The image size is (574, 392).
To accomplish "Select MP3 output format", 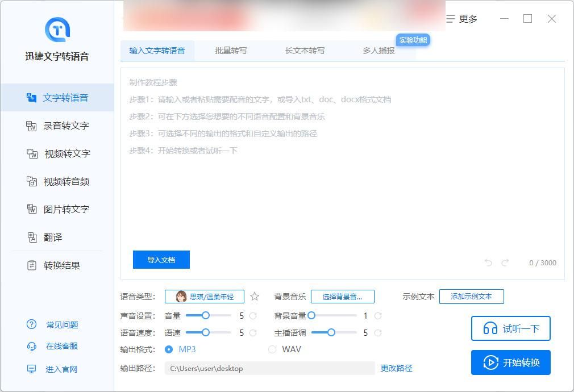I will 180,349.
